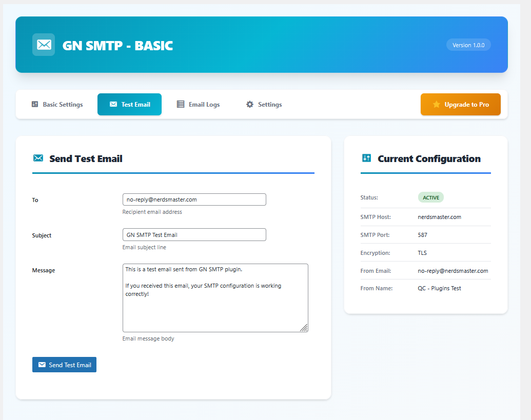The image size is (531, 420).
Task: Switch to the Settings tab
Action: tap(264, 104)
